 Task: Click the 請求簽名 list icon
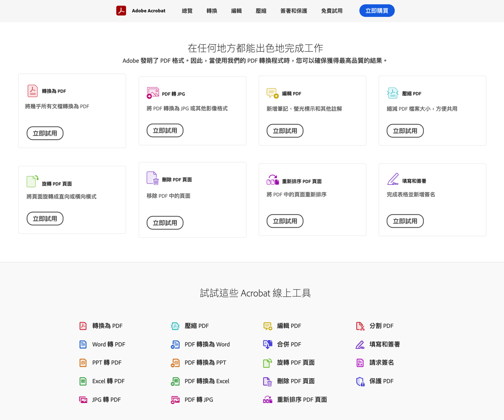coord(360,362)
